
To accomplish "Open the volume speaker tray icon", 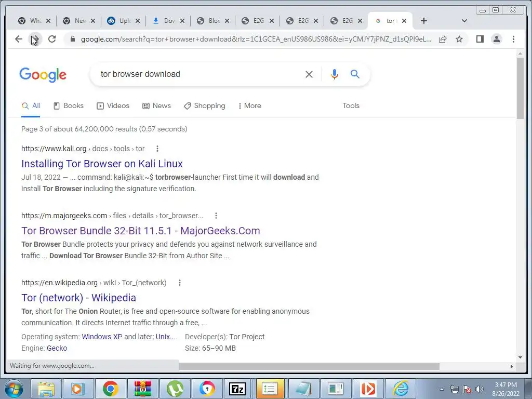I will pyautogui.click(x=479, y=389).
